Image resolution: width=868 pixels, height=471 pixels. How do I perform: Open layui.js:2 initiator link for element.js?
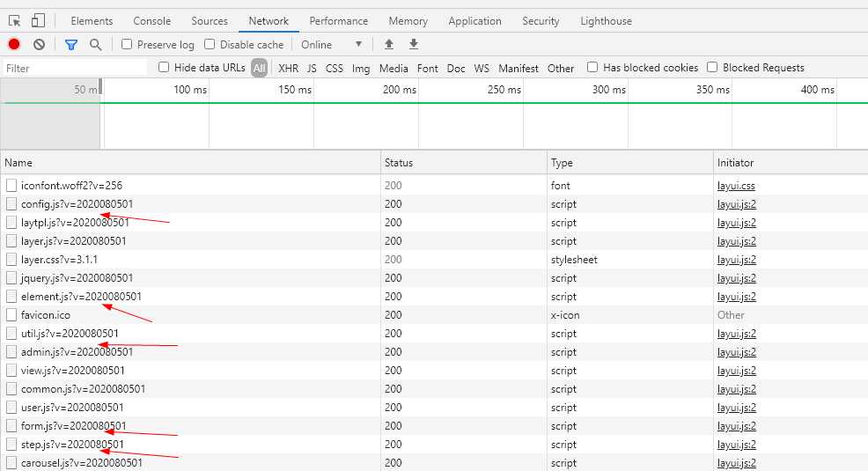[x=736, y=297]
